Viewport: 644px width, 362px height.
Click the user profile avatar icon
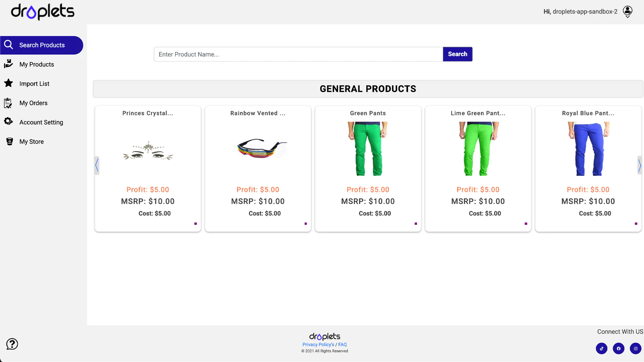point(627,11)
